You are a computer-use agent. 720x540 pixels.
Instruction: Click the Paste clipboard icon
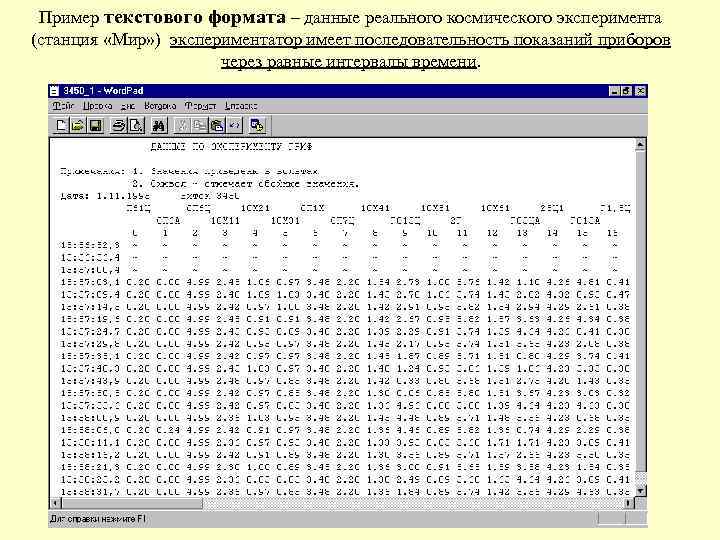(217, 125)
